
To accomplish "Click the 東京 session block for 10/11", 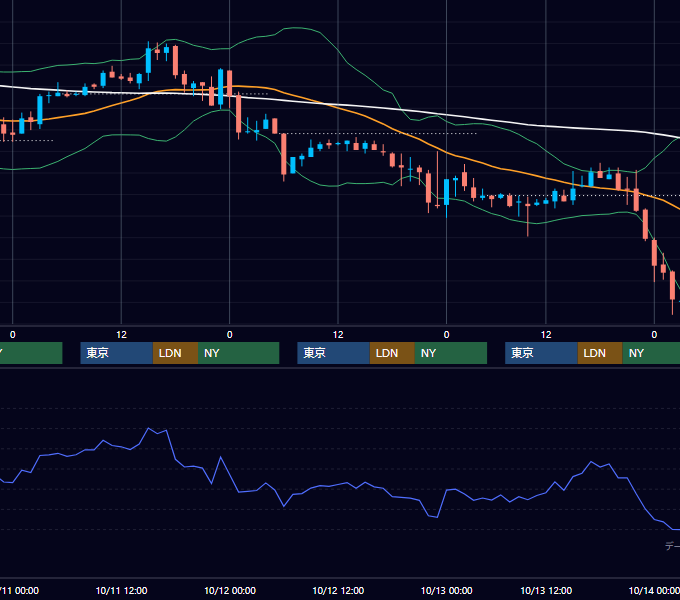I will [117, 353].
